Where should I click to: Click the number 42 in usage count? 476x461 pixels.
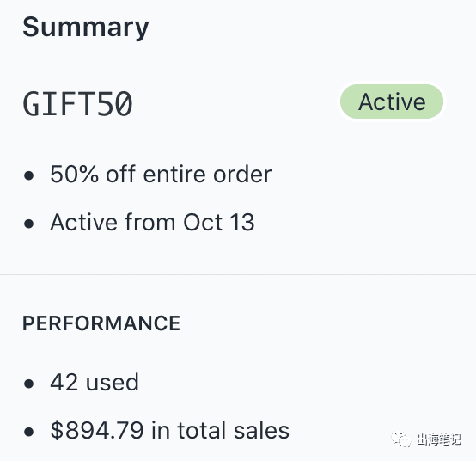(x=64, y=382)
